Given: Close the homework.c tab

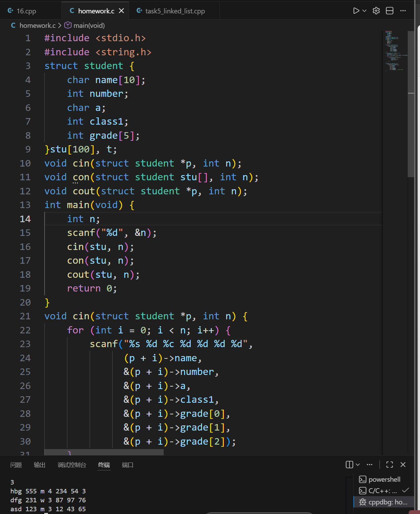Looking at the screenshot, I should [x=121, y=11].
